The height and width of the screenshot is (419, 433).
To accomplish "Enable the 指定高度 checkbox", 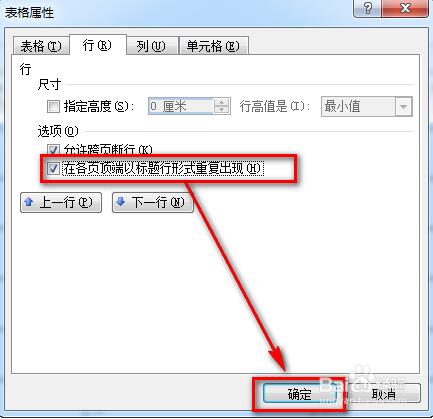I will (53, 107).
